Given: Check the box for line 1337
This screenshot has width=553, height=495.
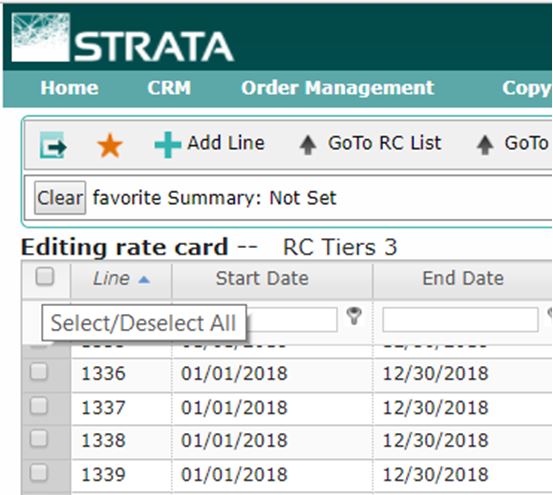Looking at the screenshot, I should [x=39, y=405].
